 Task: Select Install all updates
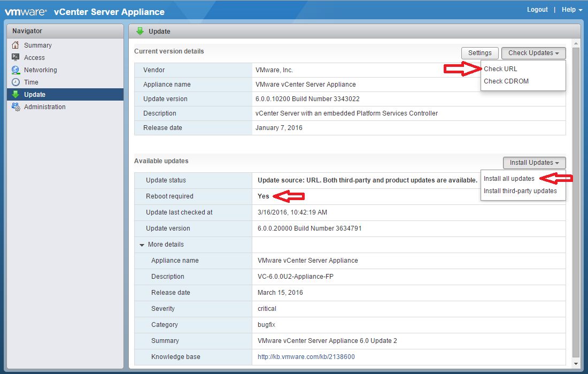coord(509,178)
